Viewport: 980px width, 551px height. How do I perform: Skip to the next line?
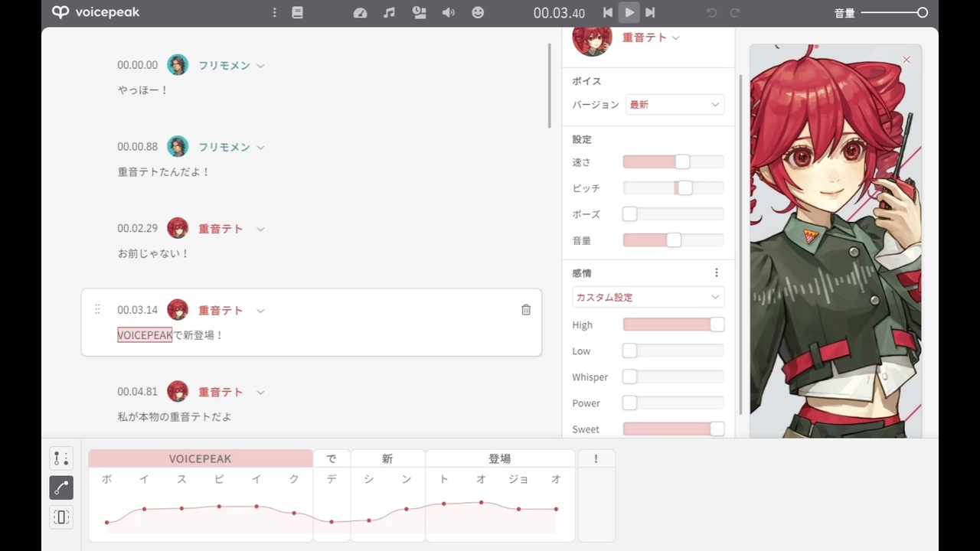(x=650, y=12)
